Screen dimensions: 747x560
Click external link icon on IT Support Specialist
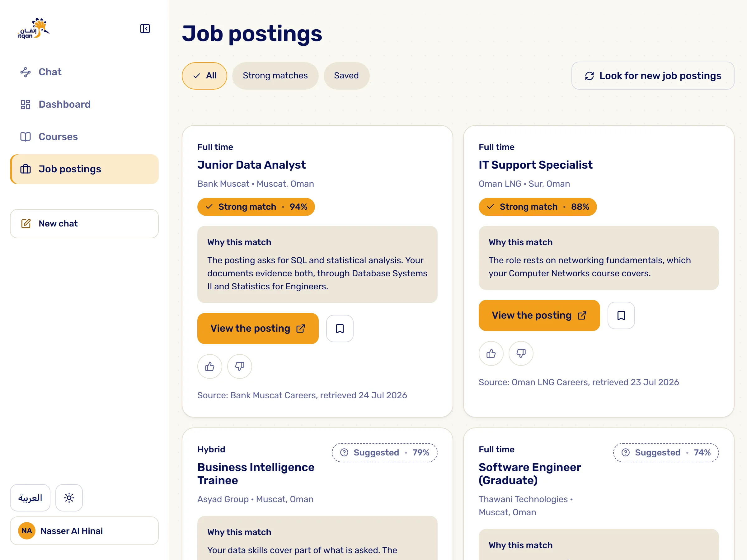click(x=582, y=315)
